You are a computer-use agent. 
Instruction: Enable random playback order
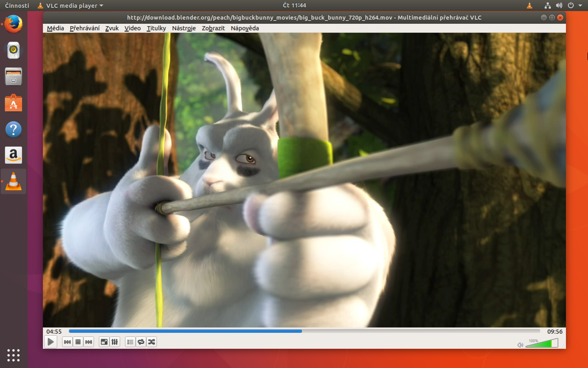pyautogui.click(x=151, y=342)
